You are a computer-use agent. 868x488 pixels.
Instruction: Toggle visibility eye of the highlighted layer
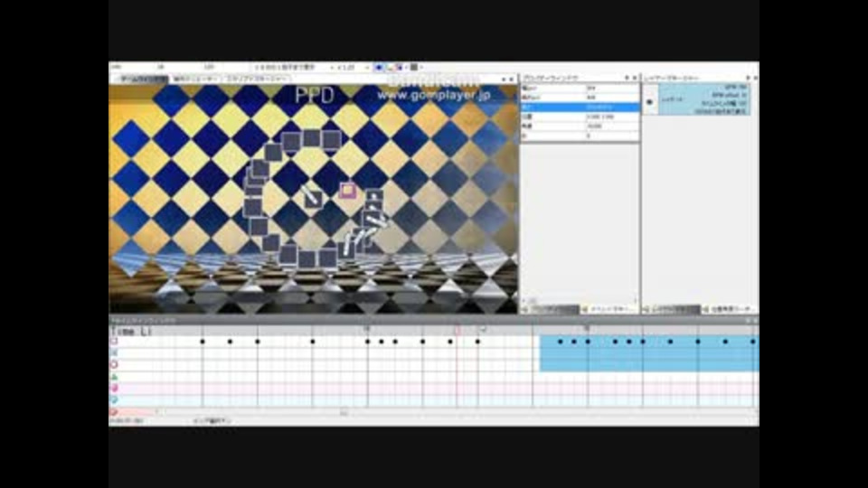[x=650, y=102]
